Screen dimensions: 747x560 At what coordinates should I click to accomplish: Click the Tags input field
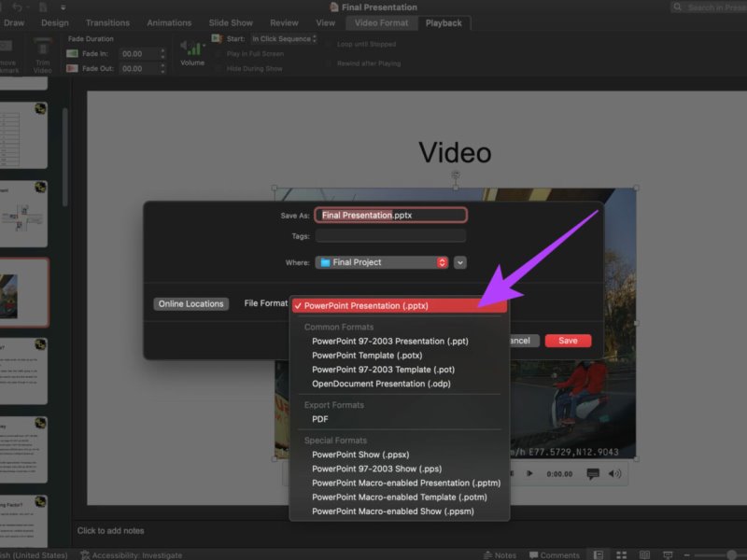390,236
